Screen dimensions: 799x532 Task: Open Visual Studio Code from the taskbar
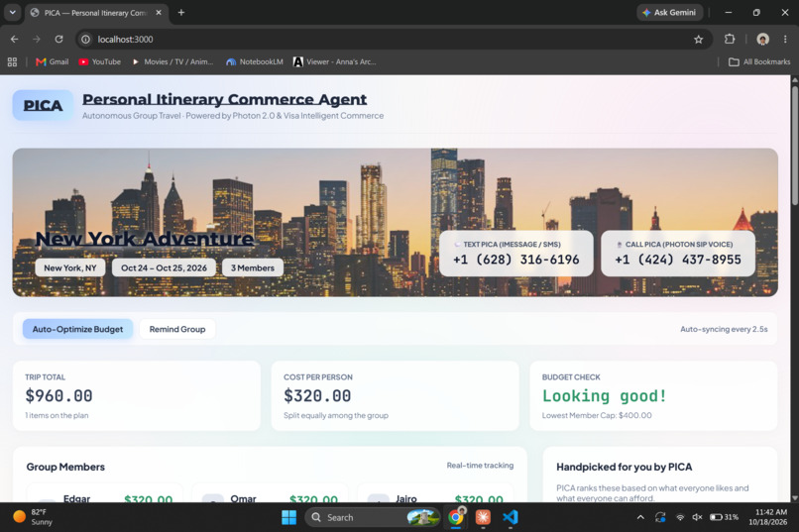point(511,517)
